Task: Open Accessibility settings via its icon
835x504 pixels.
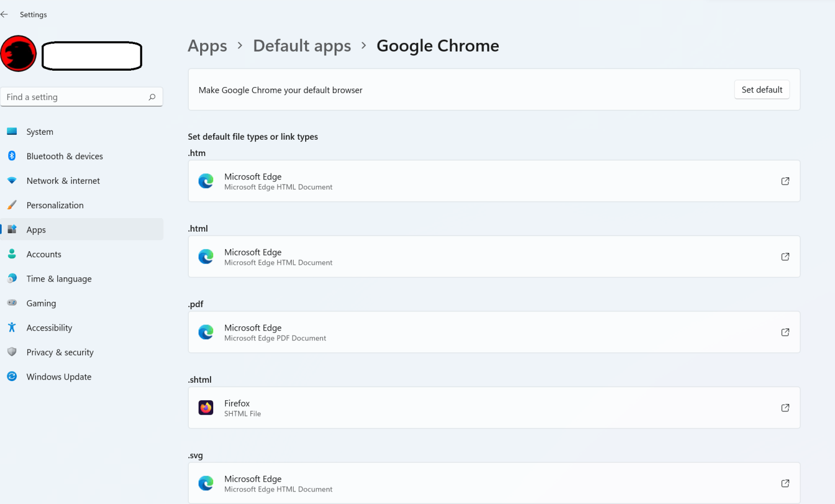Action: pyautogui.click(x=12, y=327)
